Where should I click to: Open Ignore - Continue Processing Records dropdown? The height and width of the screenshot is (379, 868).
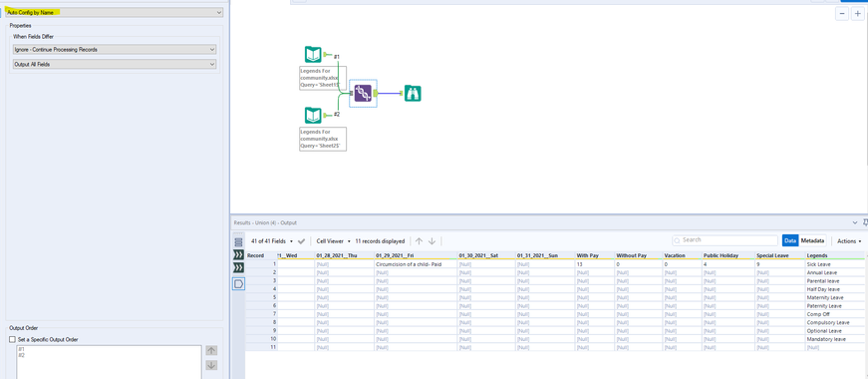115,49
